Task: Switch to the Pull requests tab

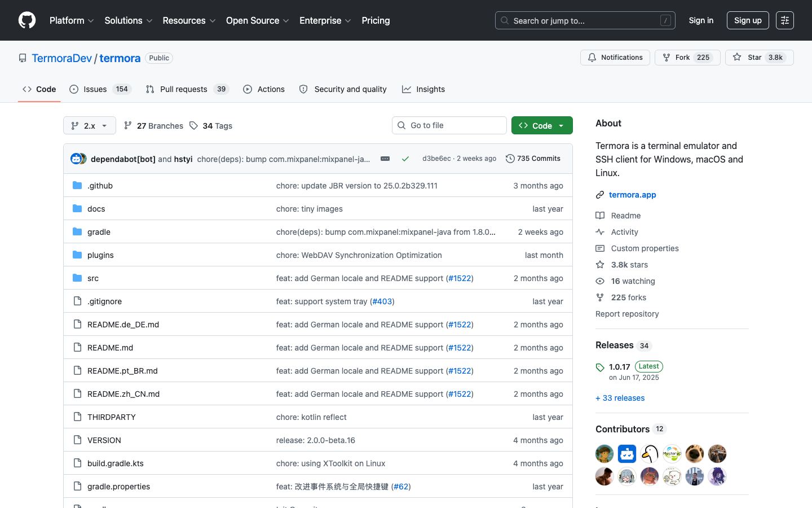Action: click(x=187, y=89)
